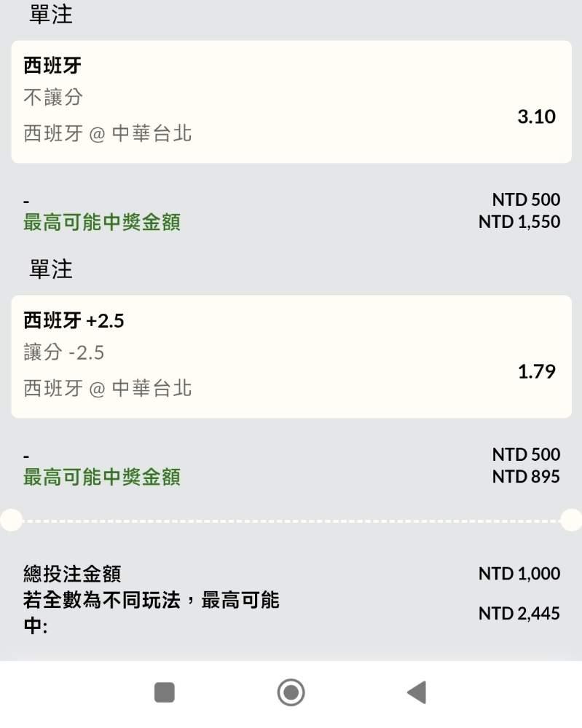The height and width of the screenshot is (728, 582).
Task: Click the 不讓分 bet type label
Action: click(x=53, y=98)
